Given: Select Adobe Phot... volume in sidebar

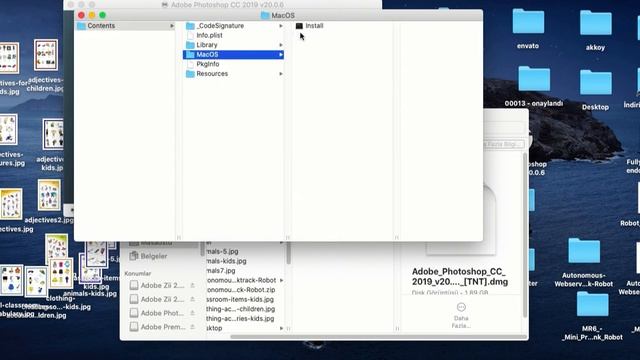Looking at the screenshot, I should click(162, 313).
